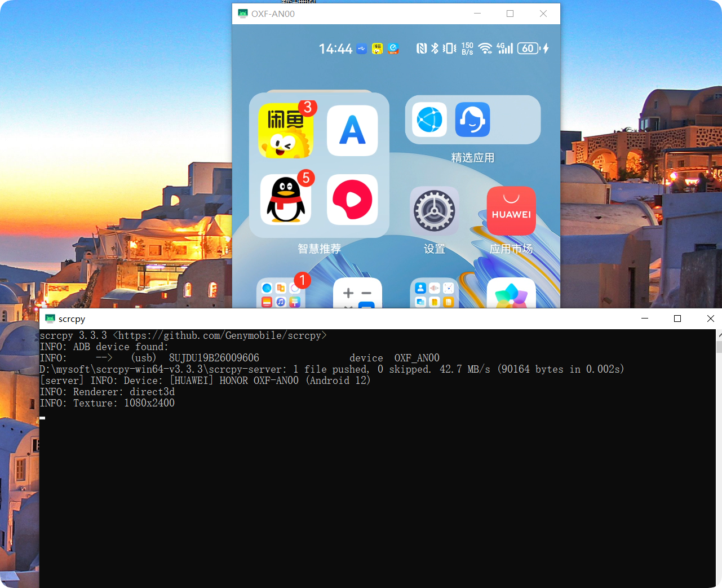Screen dimensions: 722x588
Task: Maximize the OXF-AN00 mirror window
Action: (510, 14)
